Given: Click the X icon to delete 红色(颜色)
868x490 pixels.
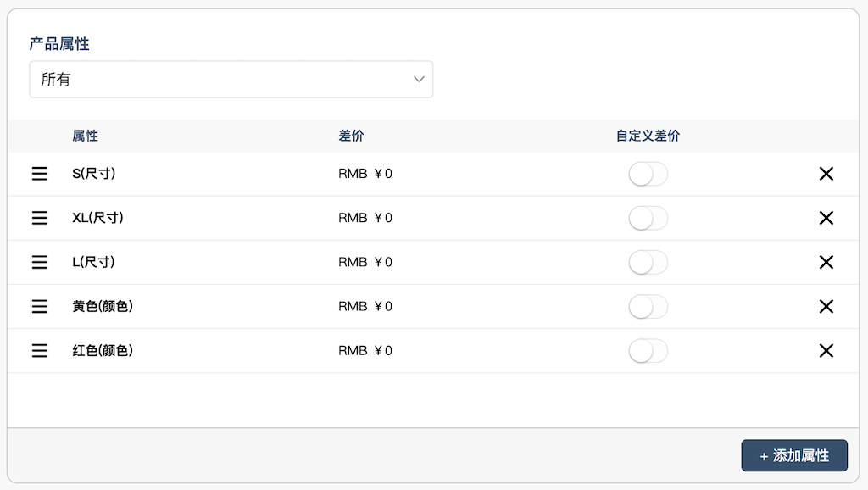Looking at the screenshot, I should tap(826, 350).
